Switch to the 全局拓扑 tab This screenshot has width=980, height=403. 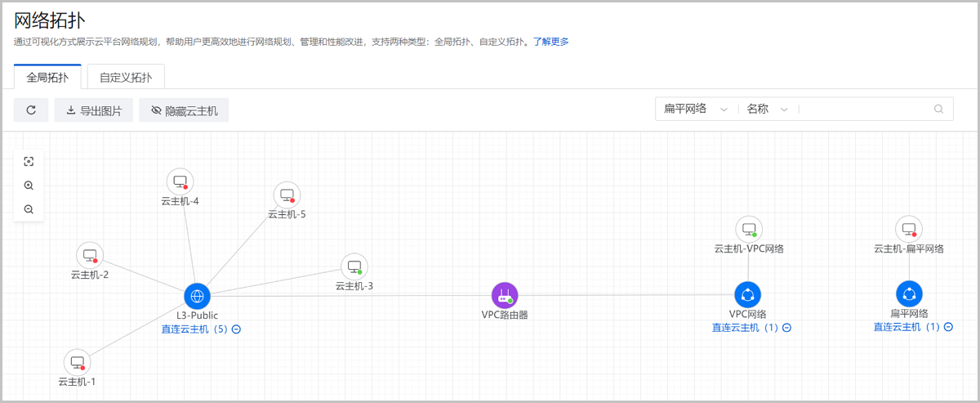click(47, 78)
